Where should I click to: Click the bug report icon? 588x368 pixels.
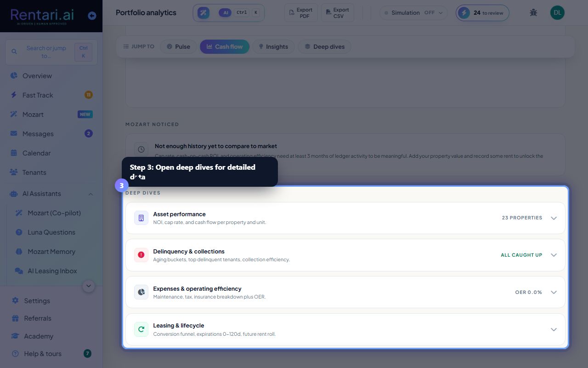pyautogui.click(x=533, y=12)
